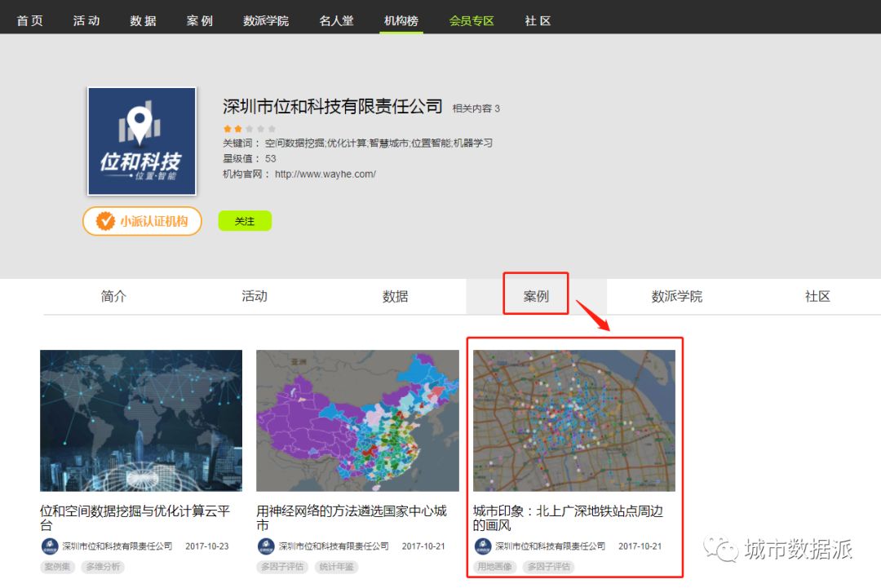Click the 用地画像 tag
The height and width of the screenshot is (588, 881).
click(x=494, y=567)
